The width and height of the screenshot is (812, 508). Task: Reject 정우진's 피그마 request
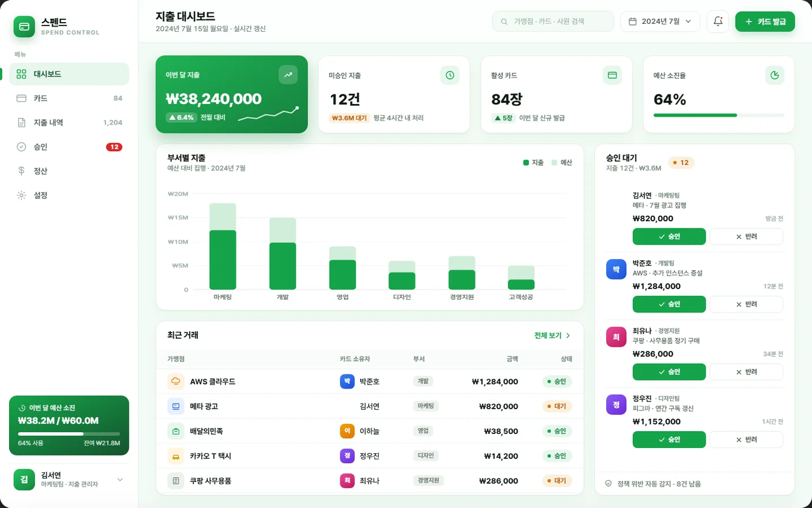tap(746, 440)
